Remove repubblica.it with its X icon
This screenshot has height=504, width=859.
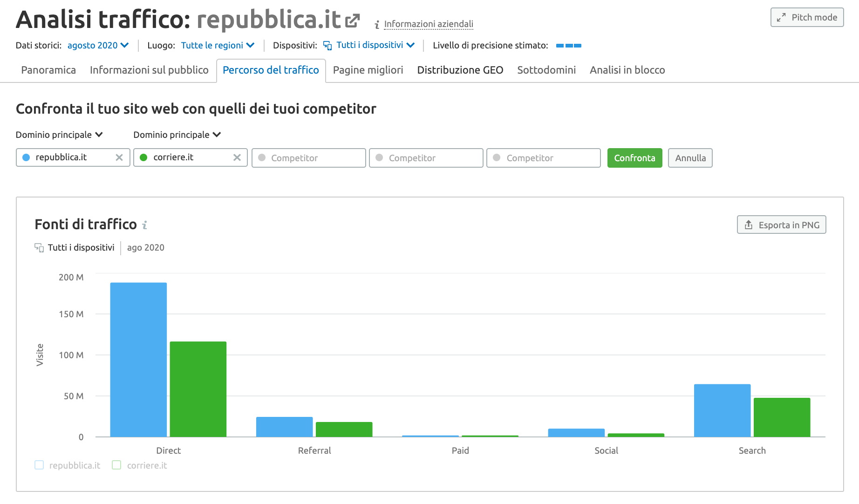pos(119,157)
